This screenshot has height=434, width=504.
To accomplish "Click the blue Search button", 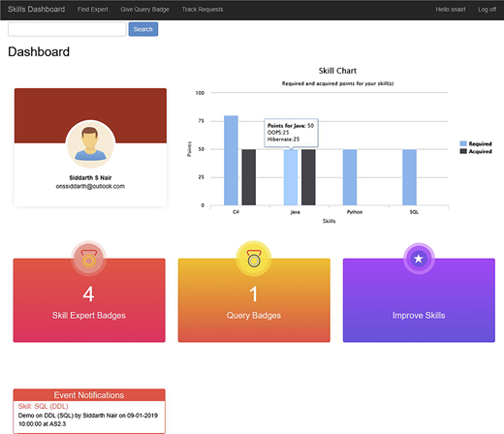I will pyautogui.click(x=143, y=29).
